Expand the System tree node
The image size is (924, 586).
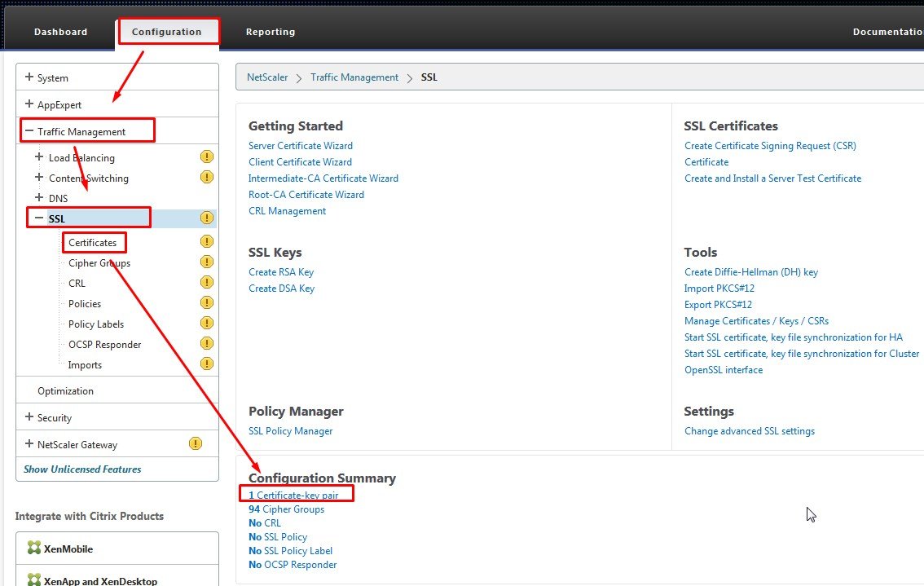[x=29, y=77]
